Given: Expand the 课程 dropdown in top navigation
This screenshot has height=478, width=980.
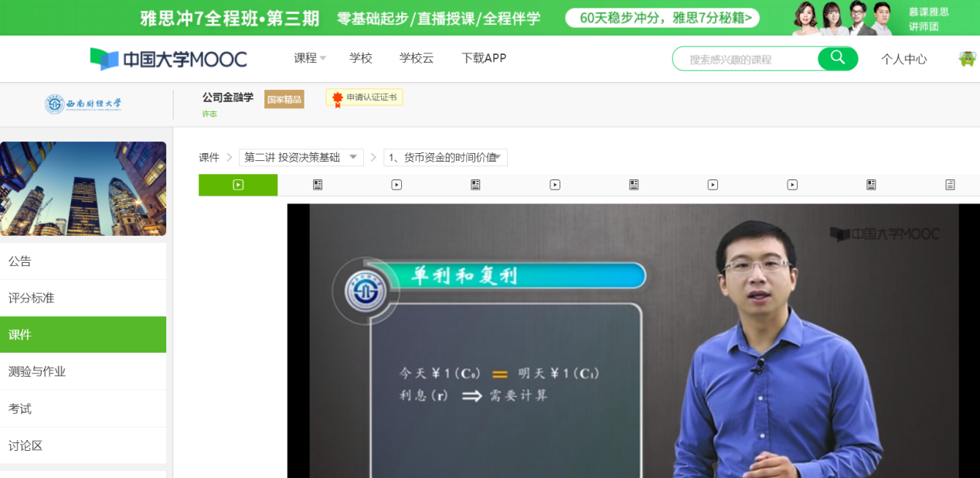Looking at the screenshot, I should tap(310, 58).
